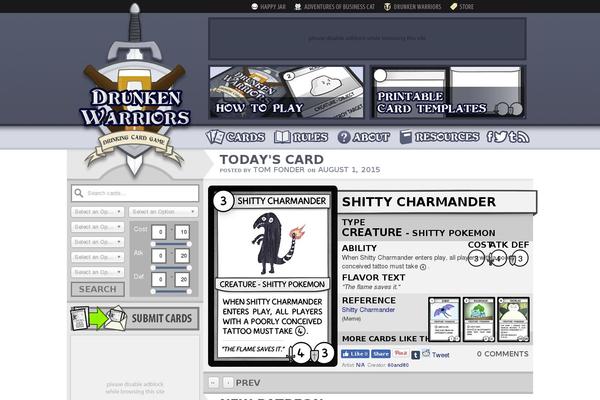Open the Resources menu

439,137
